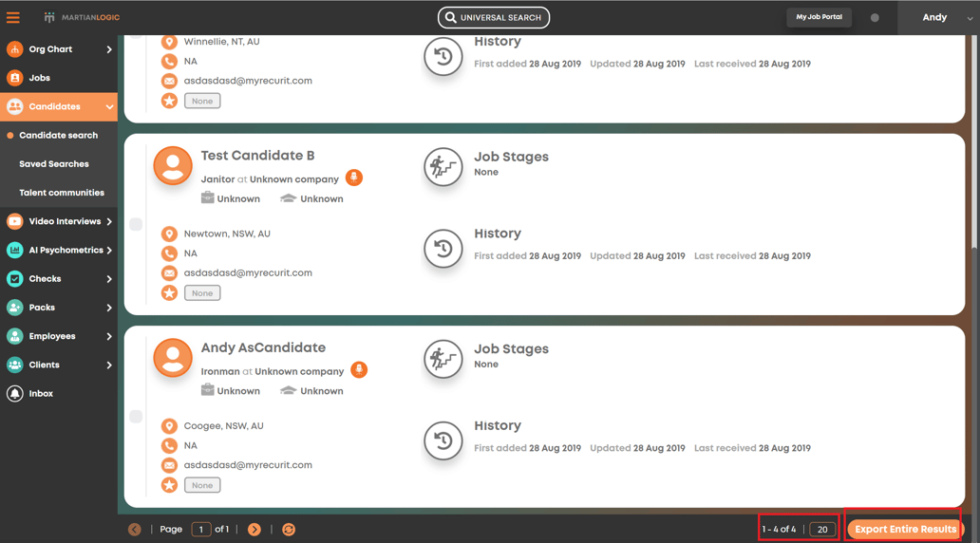
Task: Click the Winnellie, NT, AU location text
Action: (x=221, y=42)
